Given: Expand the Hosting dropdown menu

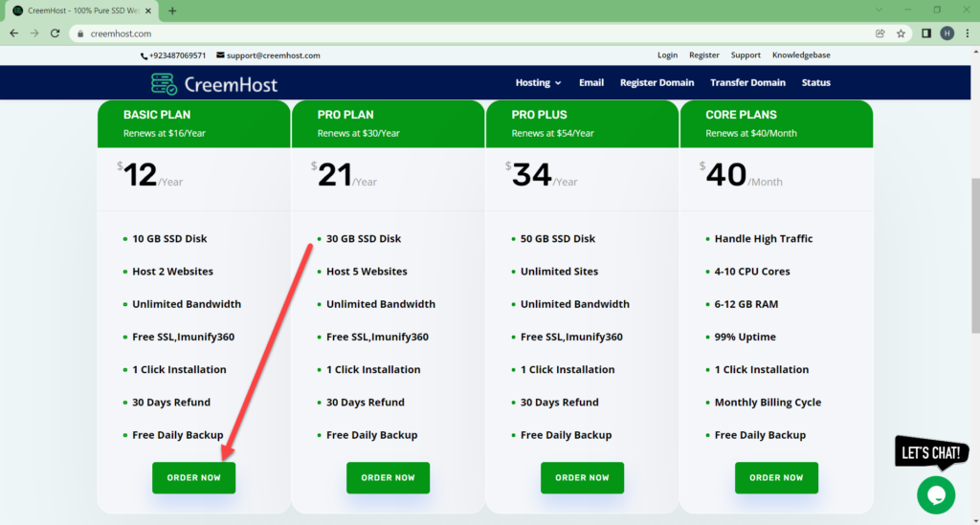Looking at the screenshot, I should (538, 82).
